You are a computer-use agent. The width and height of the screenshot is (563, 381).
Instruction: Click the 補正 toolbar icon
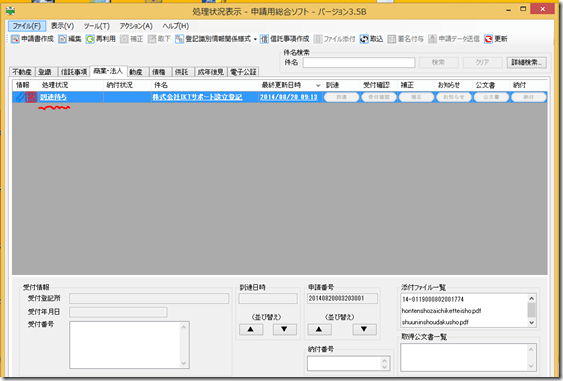[x=124, y=39]
